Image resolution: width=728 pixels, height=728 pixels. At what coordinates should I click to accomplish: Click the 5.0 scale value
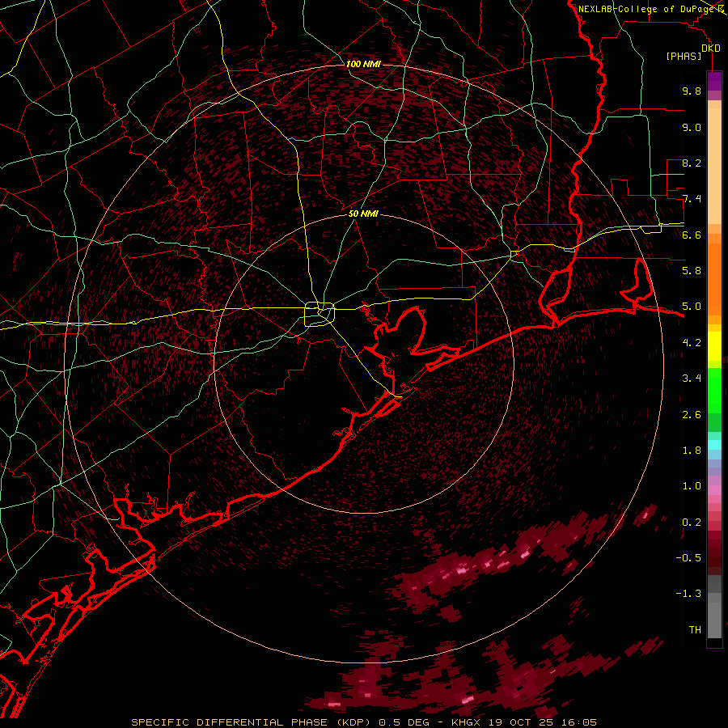coord(692,307)
